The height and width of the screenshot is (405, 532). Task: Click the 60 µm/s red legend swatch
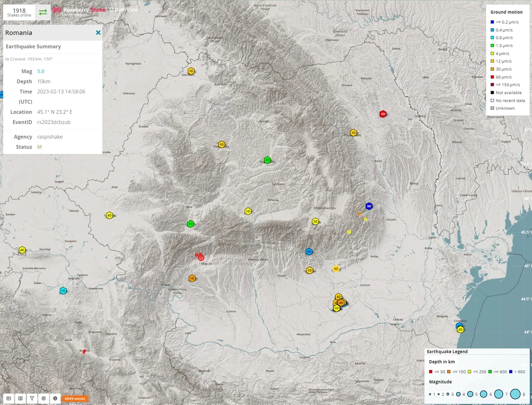click(492, 77)
